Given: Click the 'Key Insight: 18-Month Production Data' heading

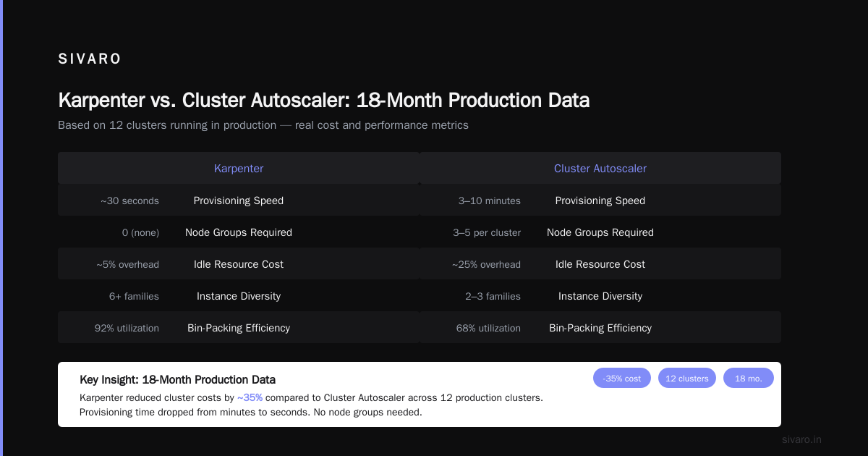Looking at the screenshot, I should pos(177,379).
